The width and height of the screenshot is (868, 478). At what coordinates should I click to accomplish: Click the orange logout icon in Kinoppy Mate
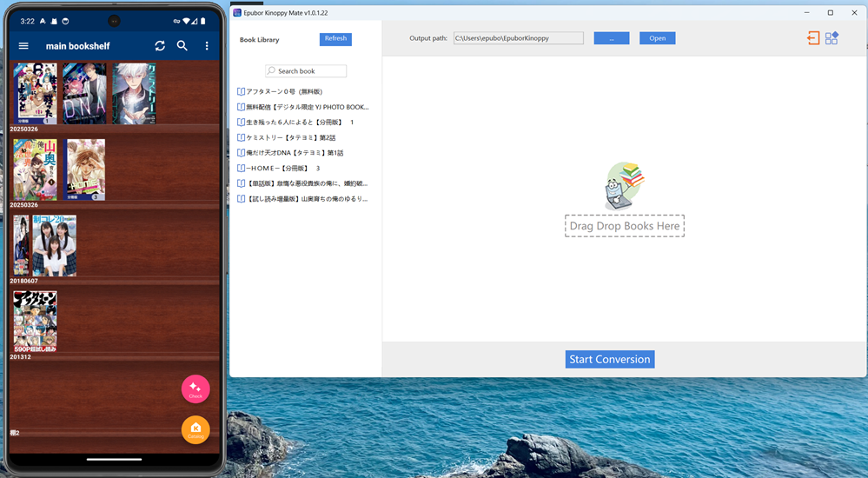click(x=812, y=38)
